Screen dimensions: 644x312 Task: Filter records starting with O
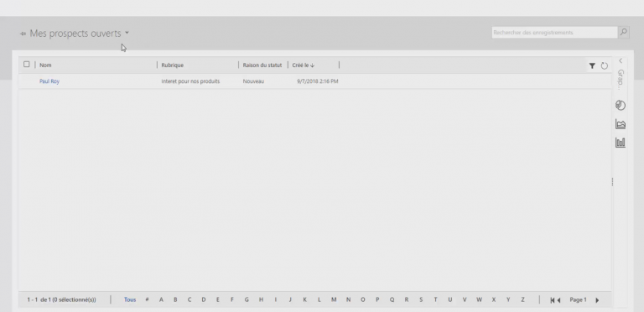pos(362,299)
